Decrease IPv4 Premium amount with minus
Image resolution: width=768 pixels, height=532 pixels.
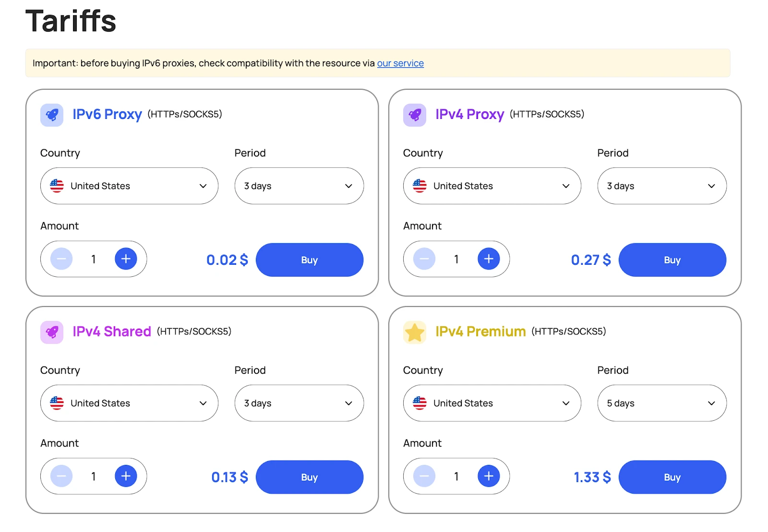pyautogui.click(x=424, y=476)
